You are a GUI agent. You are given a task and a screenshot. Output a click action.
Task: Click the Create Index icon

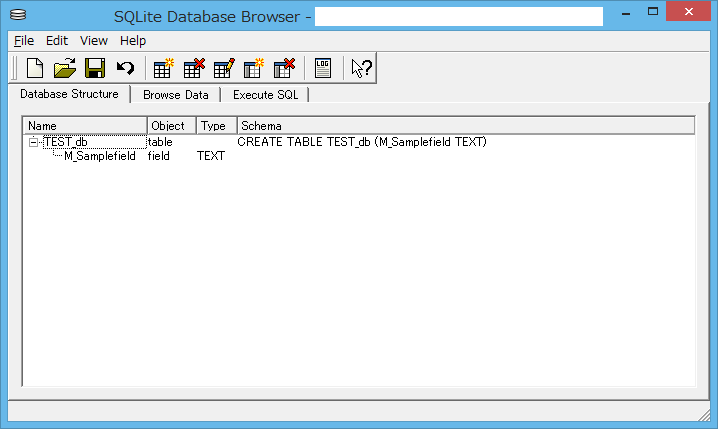coord(254,69)
